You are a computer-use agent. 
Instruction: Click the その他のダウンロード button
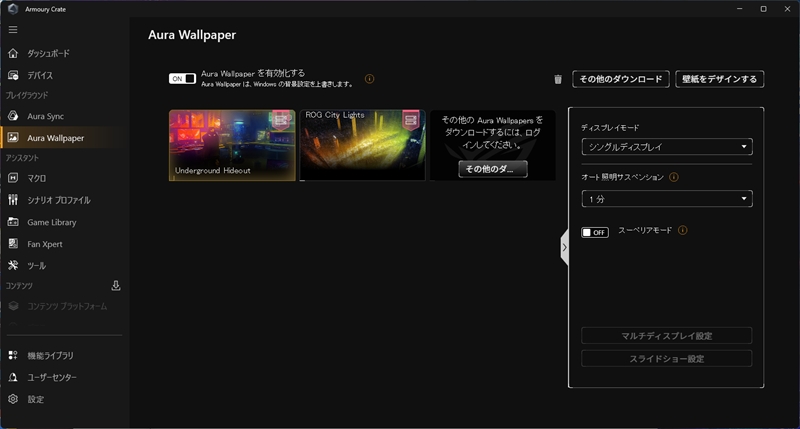click(x=620, y=79)
